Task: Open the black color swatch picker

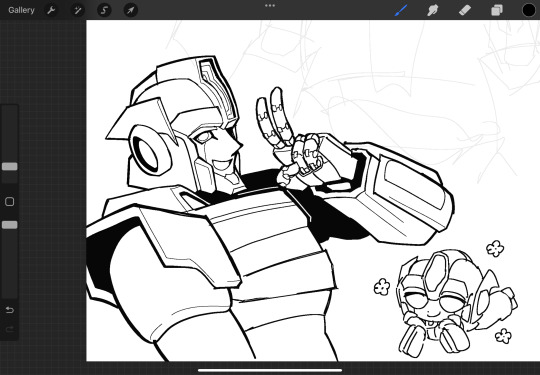Action: pyautogui.click(x=529, y=10)
